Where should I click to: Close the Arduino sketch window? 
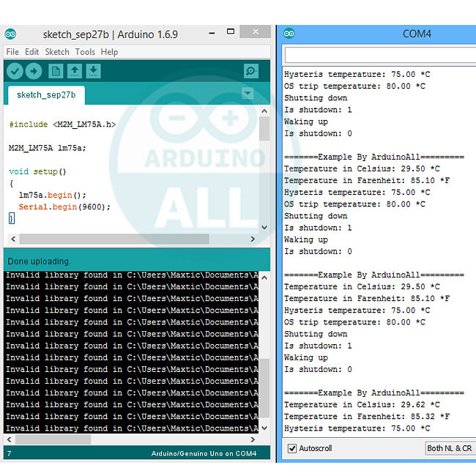256,31
